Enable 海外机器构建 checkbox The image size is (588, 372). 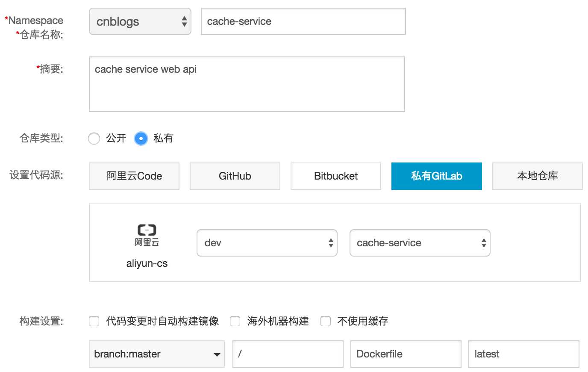coord(235,321)
